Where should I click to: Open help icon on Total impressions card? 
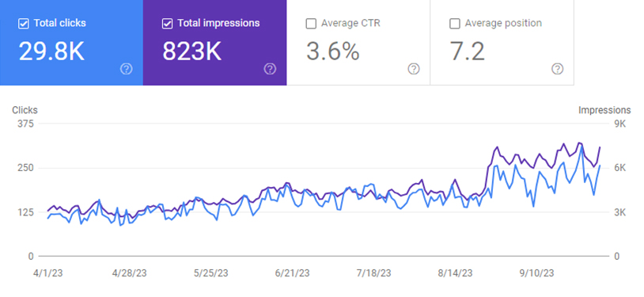point(270,69)
